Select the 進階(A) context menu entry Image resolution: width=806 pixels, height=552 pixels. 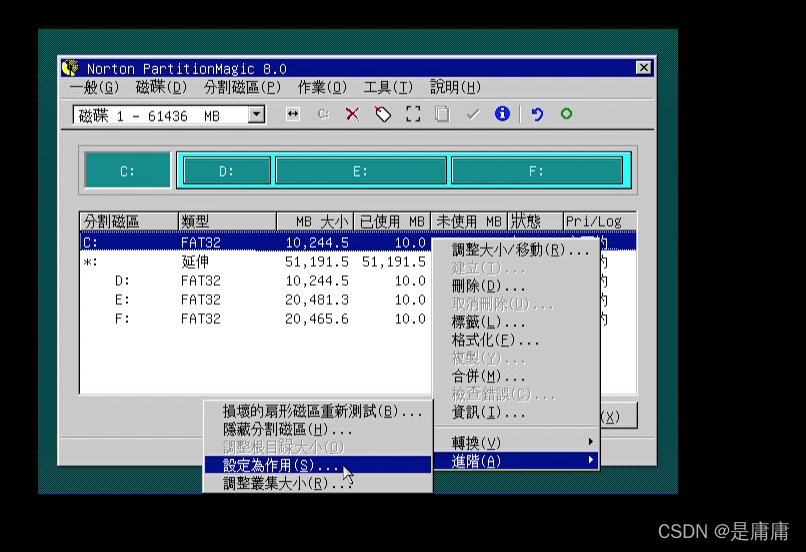(517, 461)
